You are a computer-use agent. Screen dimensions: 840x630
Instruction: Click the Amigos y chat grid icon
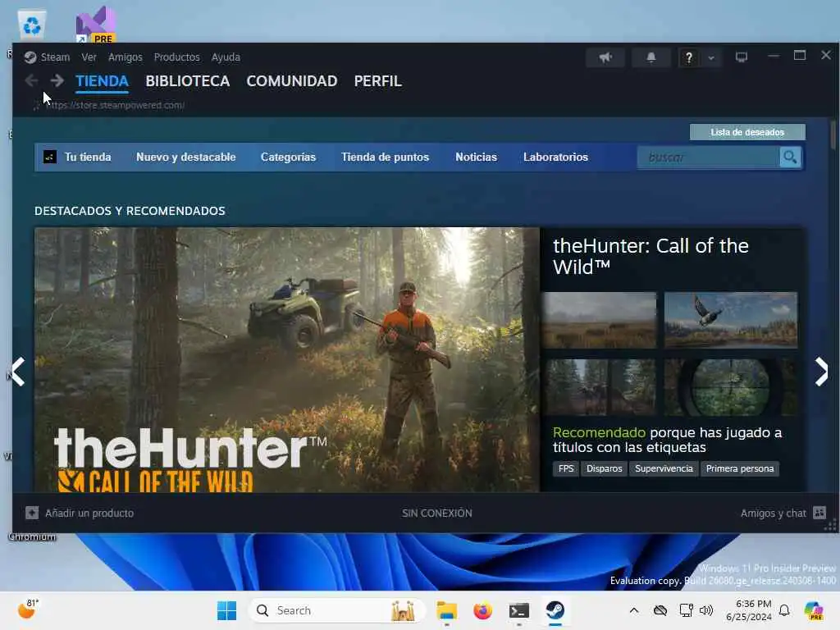point(819,513)
